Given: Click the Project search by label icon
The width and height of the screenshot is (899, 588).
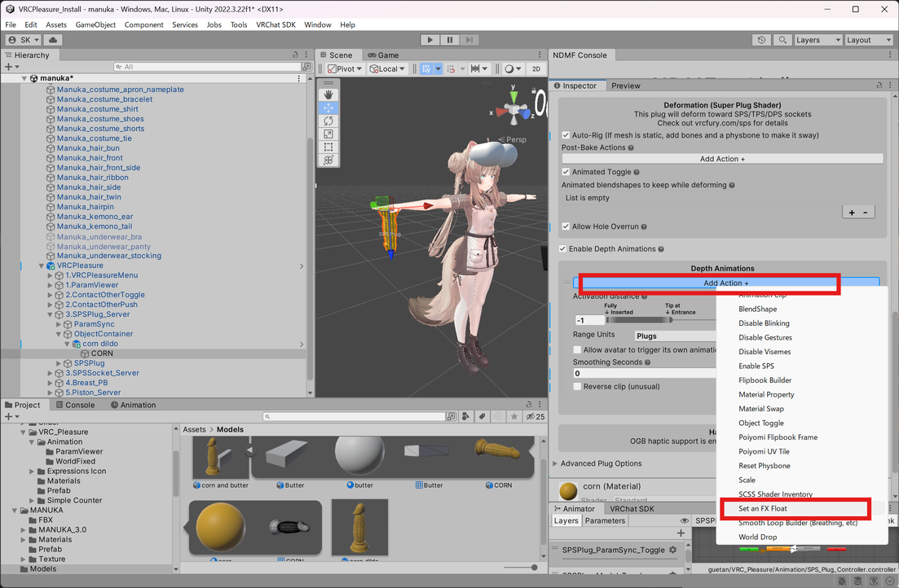Looking at the screenshot, I should click(483, 417).
